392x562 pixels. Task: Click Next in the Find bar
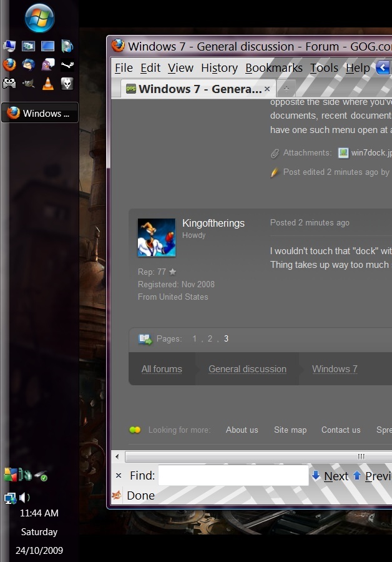click(x=330, y=476)
